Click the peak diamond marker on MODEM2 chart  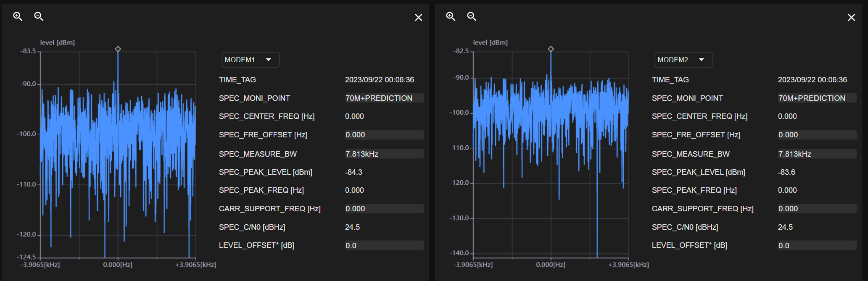tap(551, 49)
